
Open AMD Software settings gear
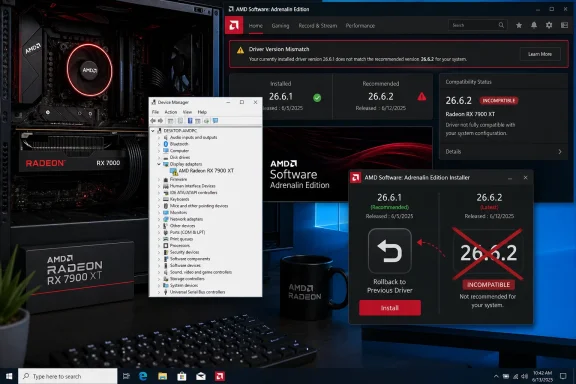(549, 25)
